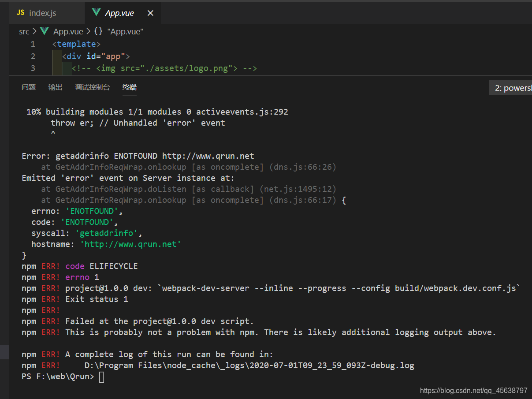
Task: Click the Vue icon on the App.vue tab
Action: (x=97, y=13)
